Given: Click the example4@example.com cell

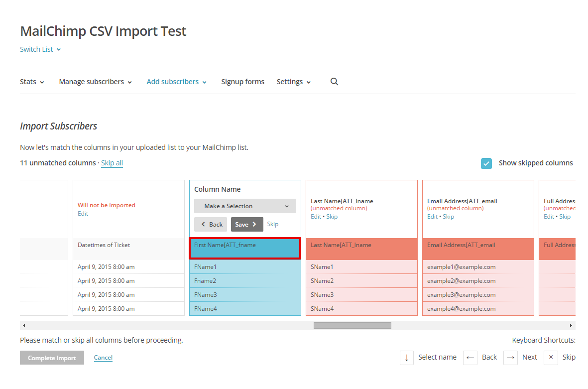Looking at the screenshot, I should pyautogui.click(x=478, y=308).
